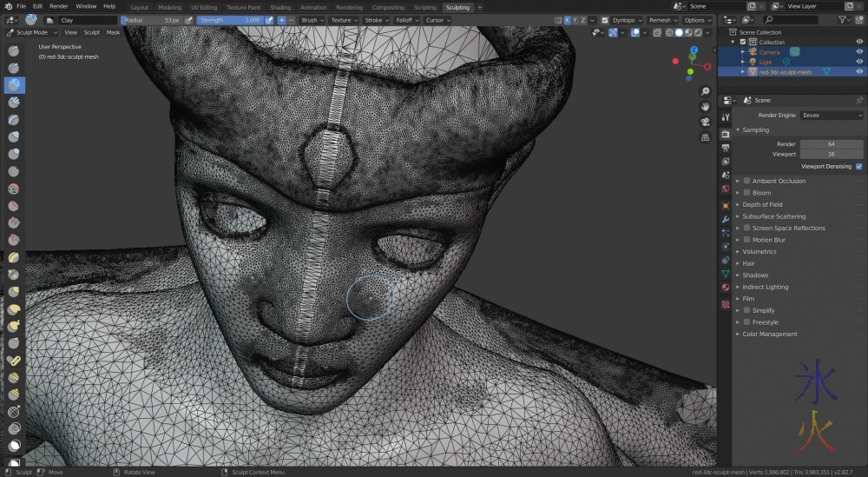Click the pan hand viewport gizmo

click(x=705, y=107)
